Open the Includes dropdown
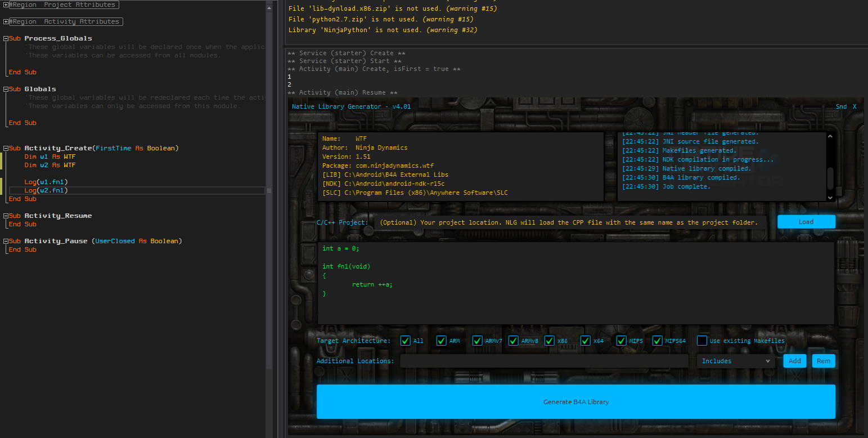868x438 pixels. pyautogui.click(x=736, y=361)
